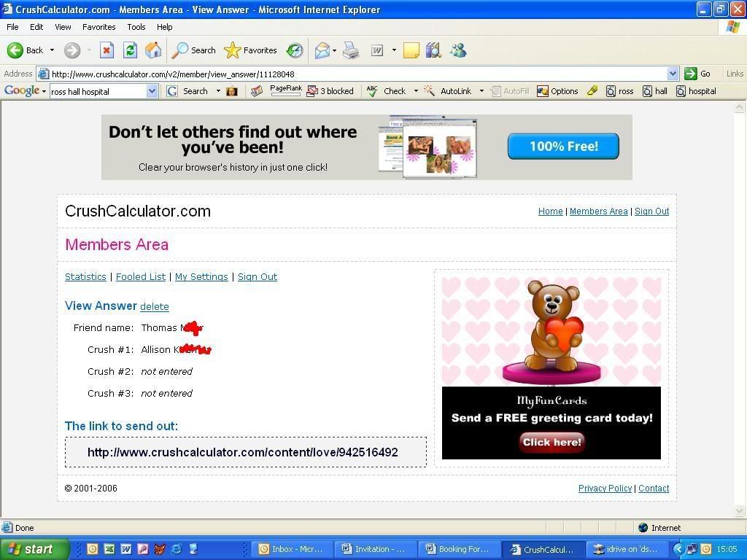Click the Privacy Policy link
747x560 pixels.
coord(605,488)
